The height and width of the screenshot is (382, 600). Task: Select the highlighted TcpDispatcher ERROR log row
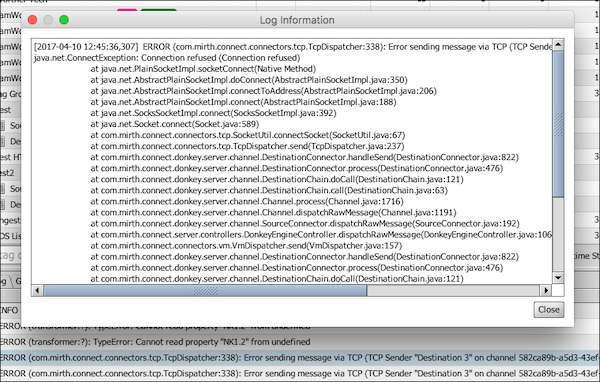[x=300, y=358]
